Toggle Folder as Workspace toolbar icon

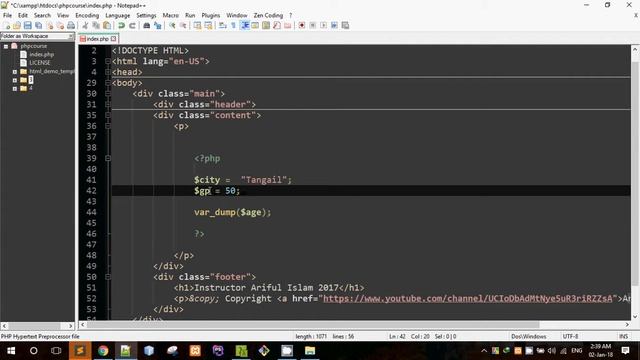pyautogui.click(x=288, y=25)
